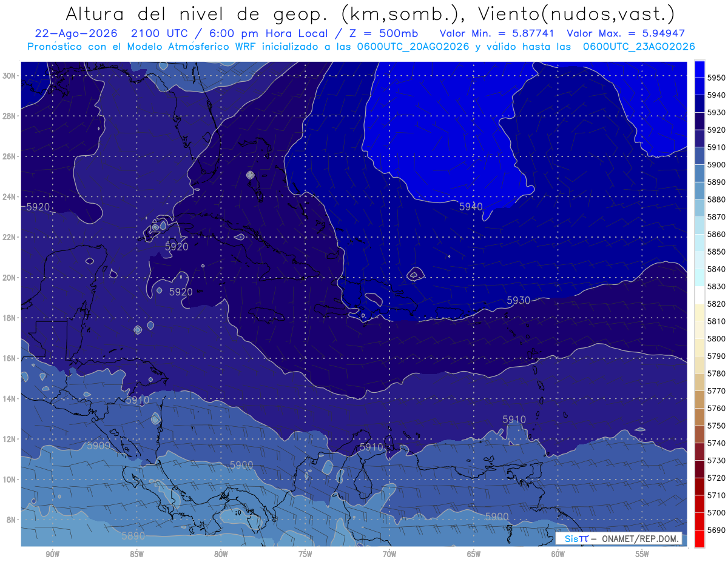Pick the swatch between colorbar 5920 and 5930
Viewport: 728px width, 562px height.
pos(699,121)
